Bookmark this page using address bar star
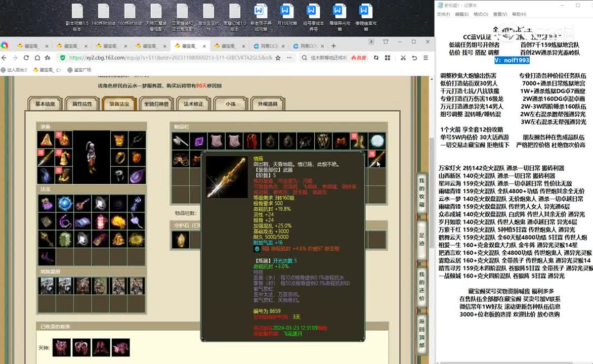 pyautogui.click(x=278, y=58)
